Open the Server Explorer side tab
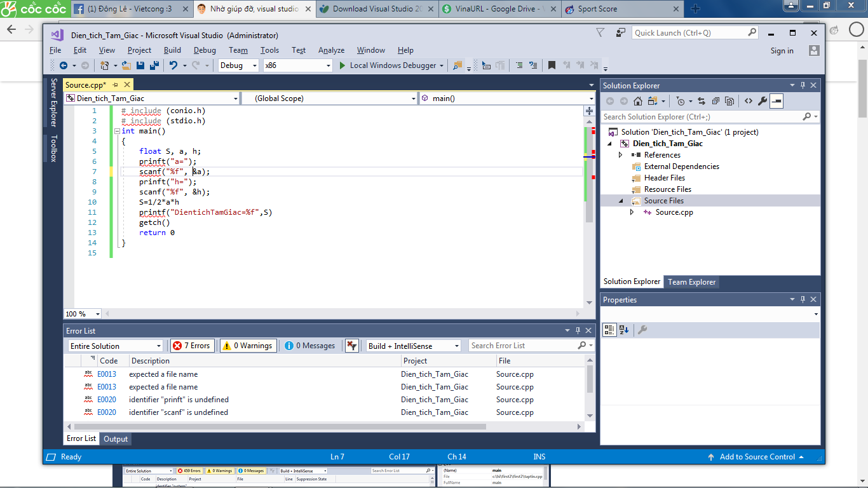Screen dimensions: 868x488 click(x=53, y=103)
